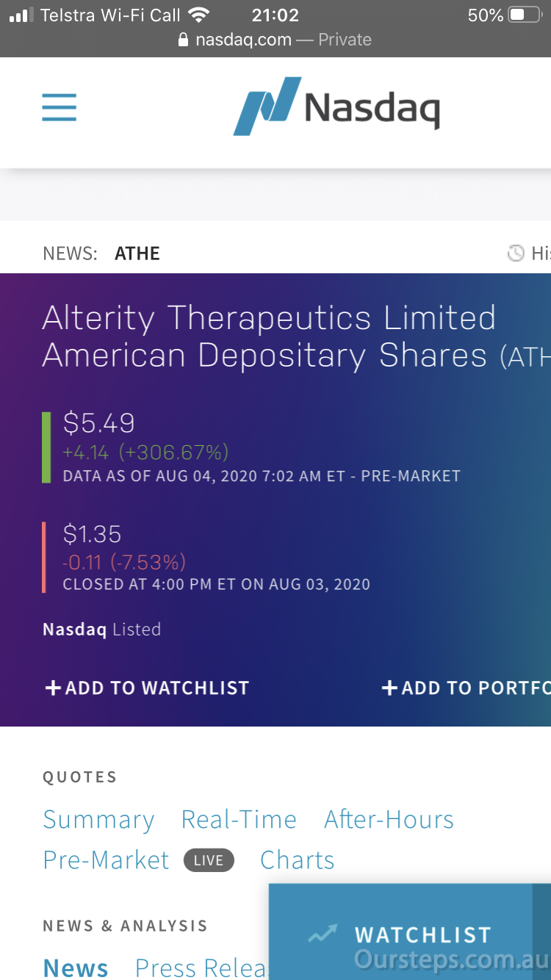Tap the plus icon beside Add to Portfolio

coord(389,688)
